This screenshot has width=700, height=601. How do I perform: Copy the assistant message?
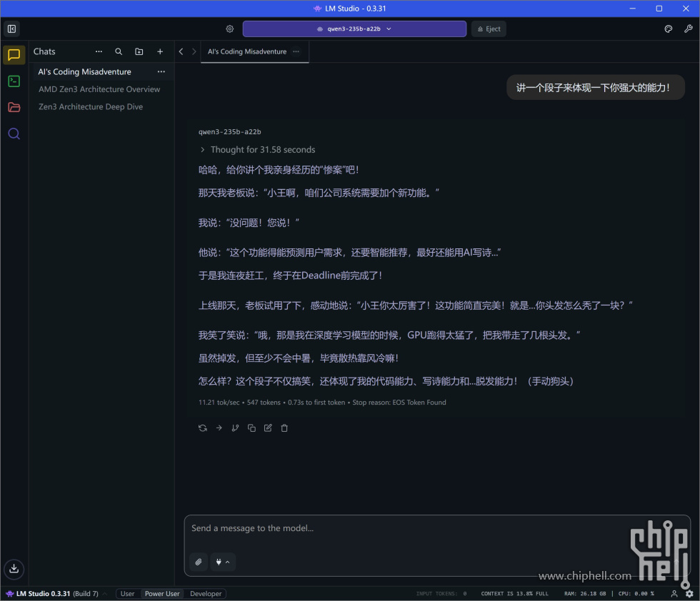click(251, 428)
